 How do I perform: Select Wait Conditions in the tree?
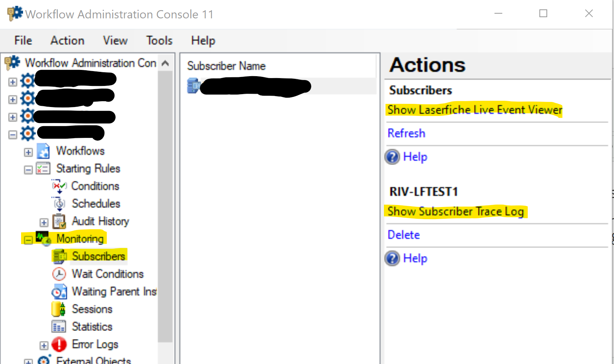108,274
